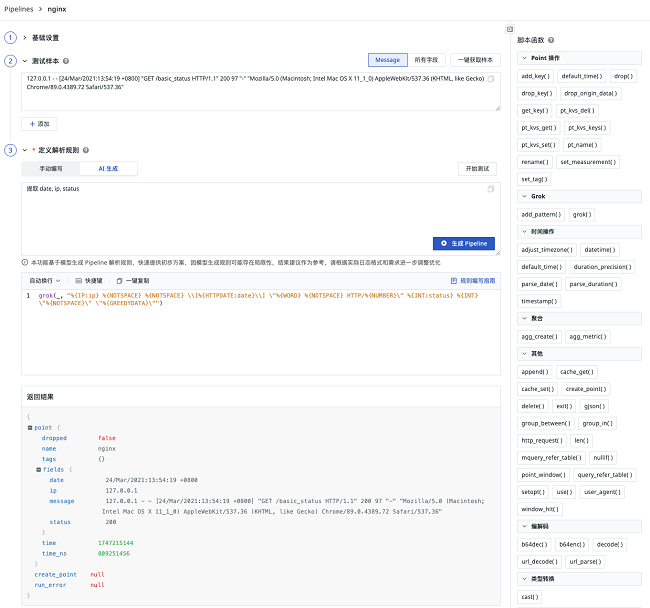The image size is (650, 608).
Task: Collapse the right-side script functions panel
Action: click(510, 29)
